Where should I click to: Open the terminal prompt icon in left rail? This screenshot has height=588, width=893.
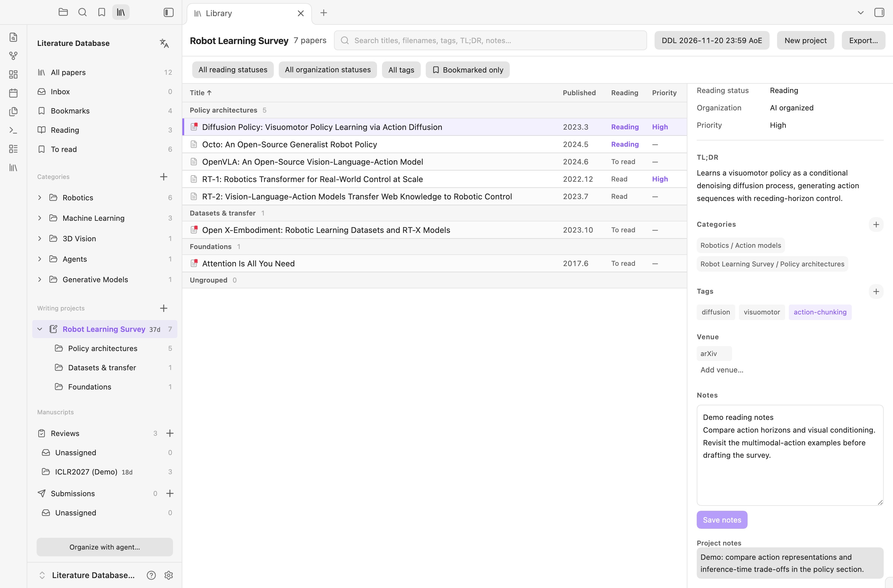point(13,130)
